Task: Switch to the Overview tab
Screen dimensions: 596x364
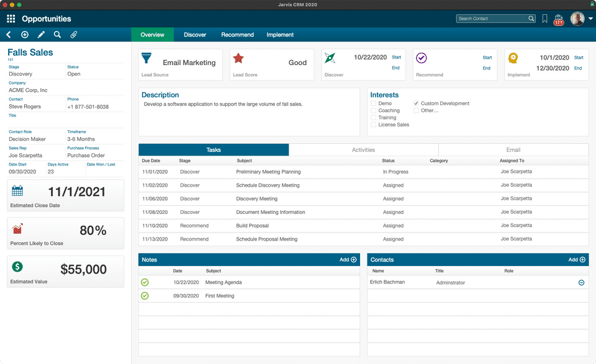Action: click(153, 35)
